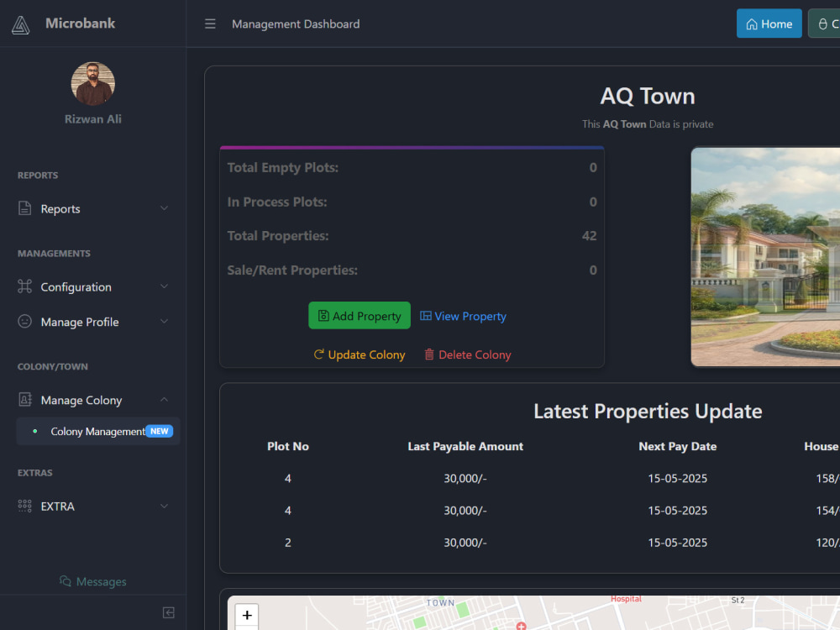This screenshot has height=630, width=840.
Task: Select the Manage Colony menu item
Action: 93,400
